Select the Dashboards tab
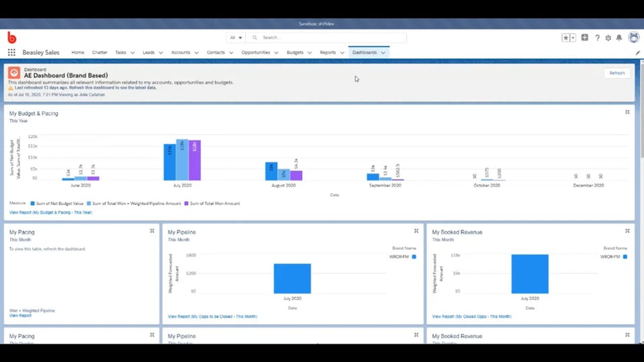Screen dimensions: 644x362 tap(364, 52)
